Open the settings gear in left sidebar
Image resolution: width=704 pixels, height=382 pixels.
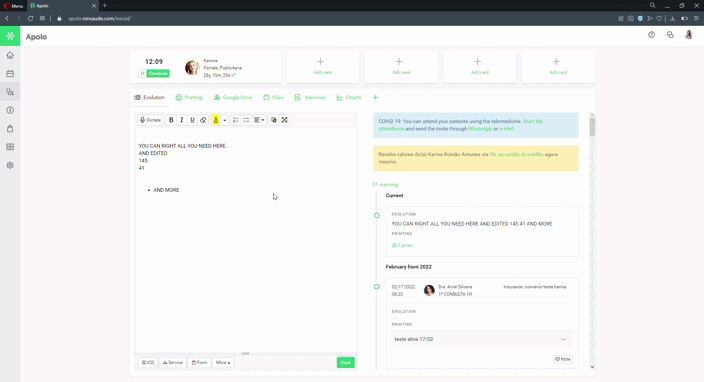(x=10, y=165)
